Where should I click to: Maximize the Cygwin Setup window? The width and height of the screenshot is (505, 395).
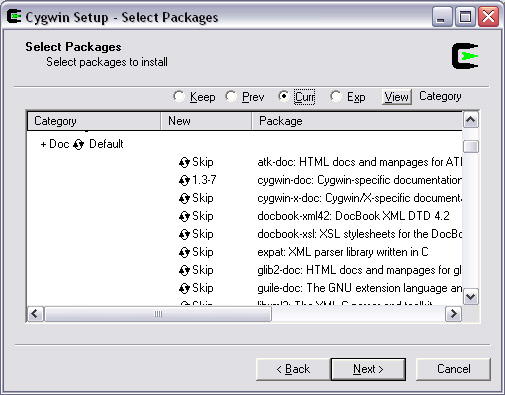click(465, 17)
